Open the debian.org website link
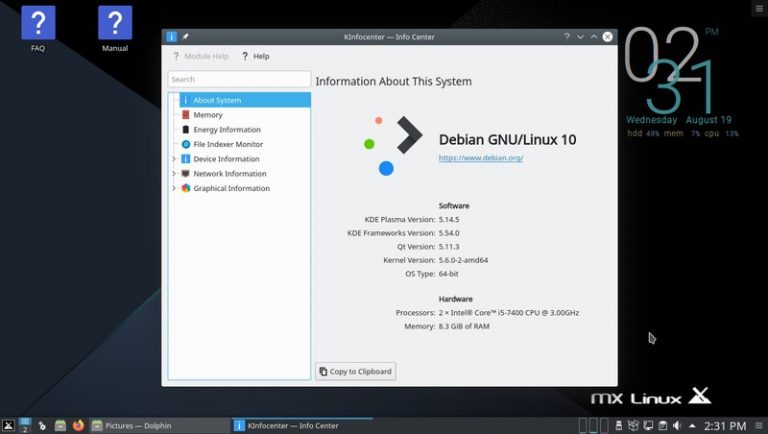This screenshot has width=768, height=434. click(x=480, y=158)
